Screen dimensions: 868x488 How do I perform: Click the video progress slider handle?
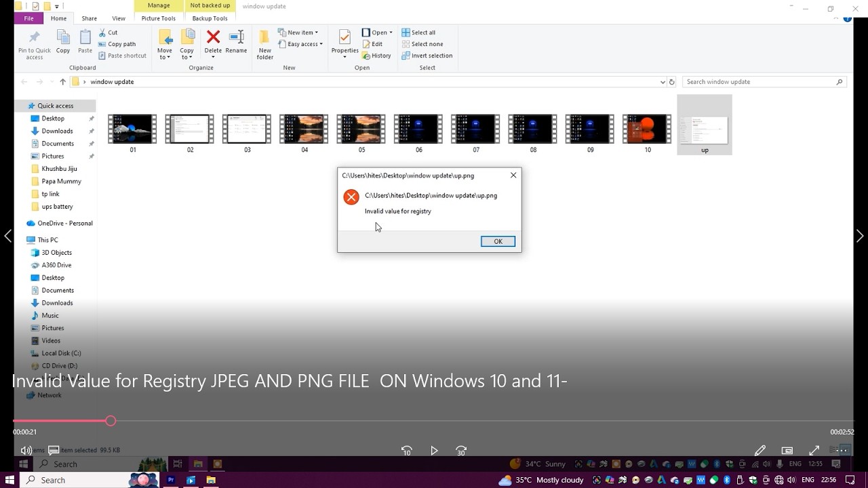point(111,421)
